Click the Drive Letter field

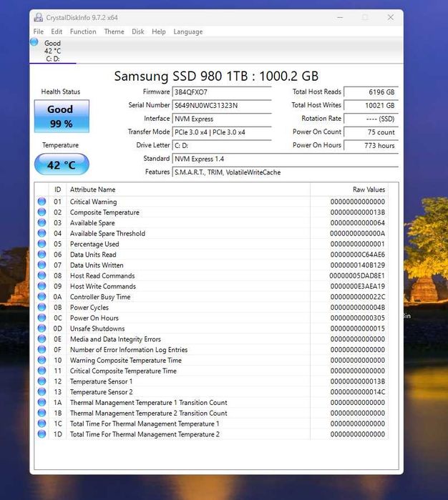tap(222, 145)
